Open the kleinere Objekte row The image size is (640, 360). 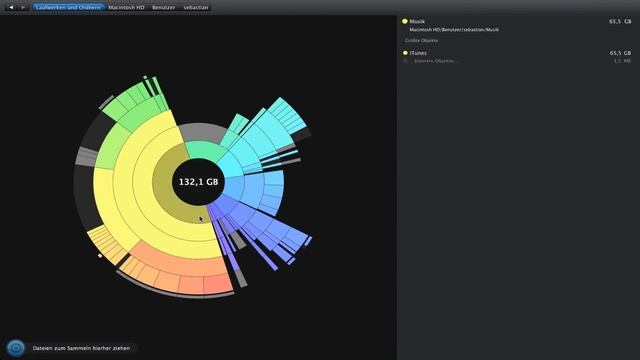517,61
